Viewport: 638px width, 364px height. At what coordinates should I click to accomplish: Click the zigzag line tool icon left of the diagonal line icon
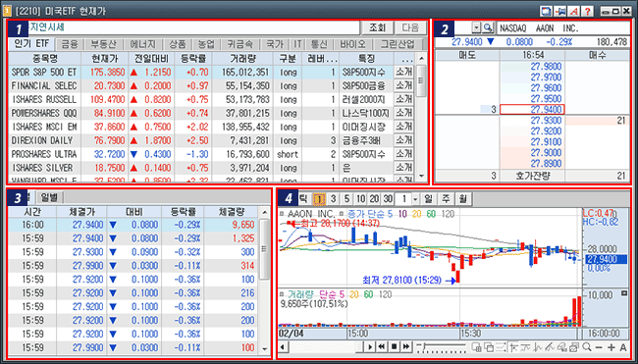[538, 347]
